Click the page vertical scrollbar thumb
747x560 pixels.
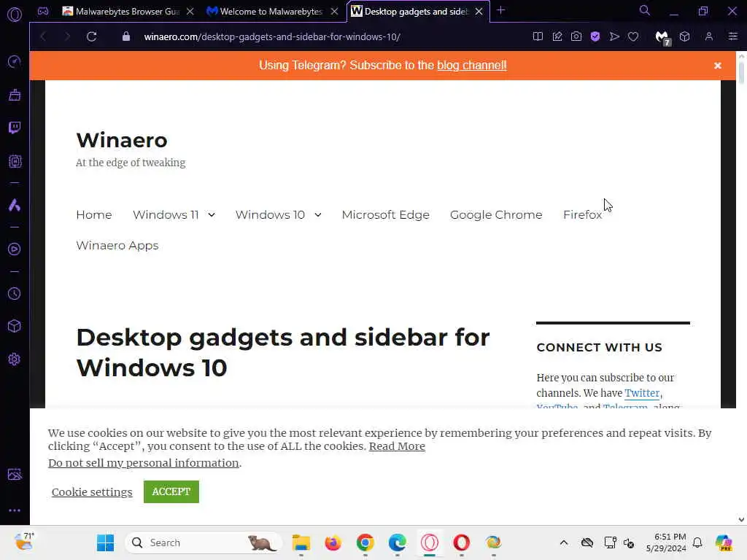click(x=741, y=72)
